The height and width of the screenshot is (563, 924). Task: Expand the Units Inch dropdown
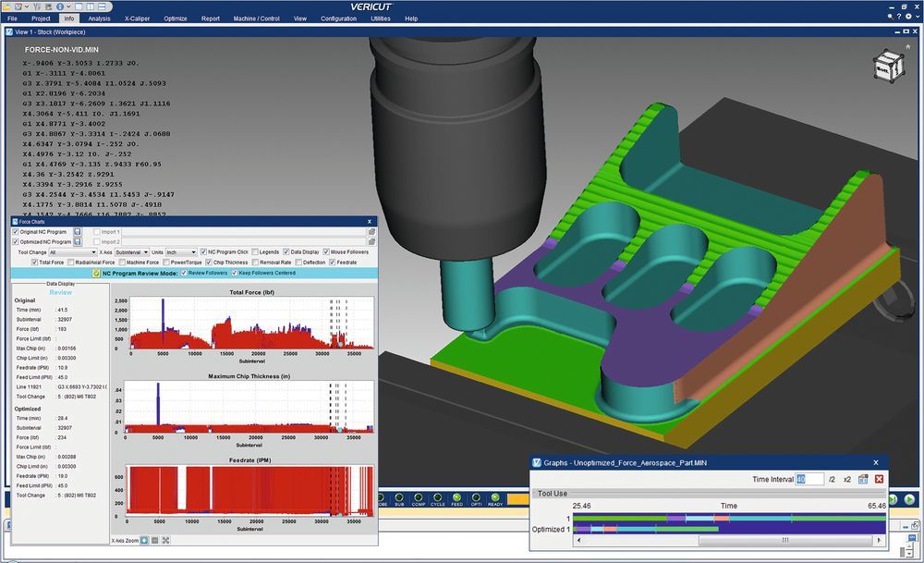[180, 251]
